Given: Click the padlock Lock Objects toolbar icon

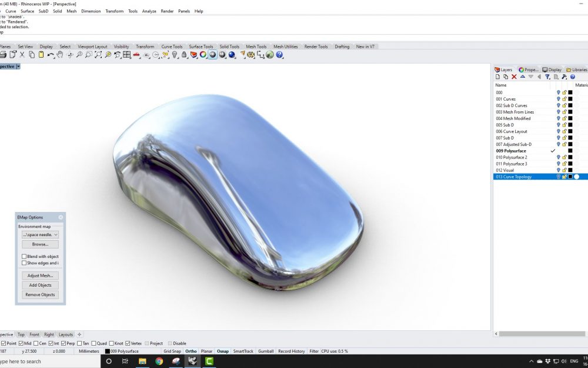Looking at the screenshot, I should point(184,55).
